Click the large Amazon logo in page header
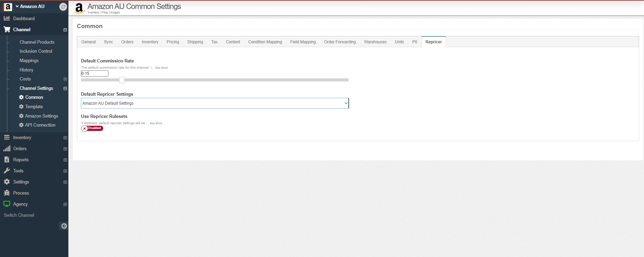Viewport: 644px width, 257px height. click(79, 8)
